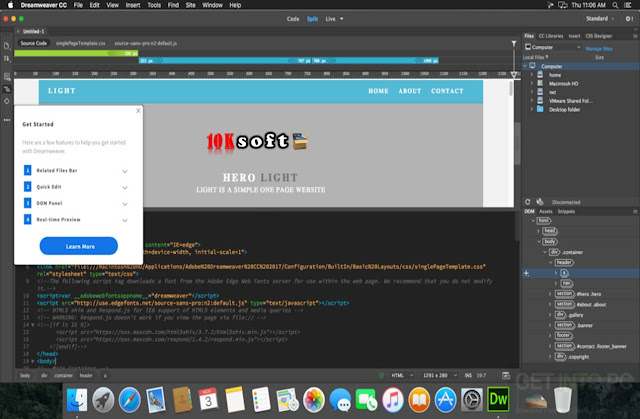Collapse the body node in DOM tree

(x=539, y=242)
